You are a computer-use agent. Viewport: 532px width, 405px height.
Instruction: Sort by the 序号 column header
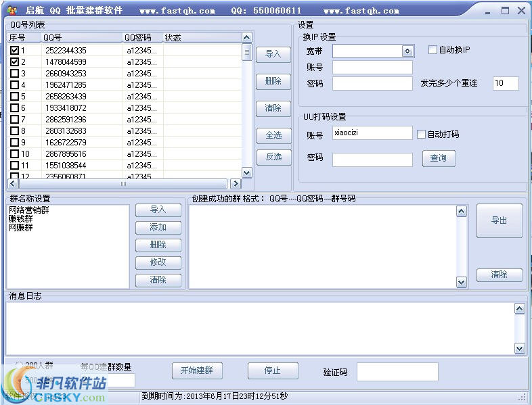[x=24, y=38]
